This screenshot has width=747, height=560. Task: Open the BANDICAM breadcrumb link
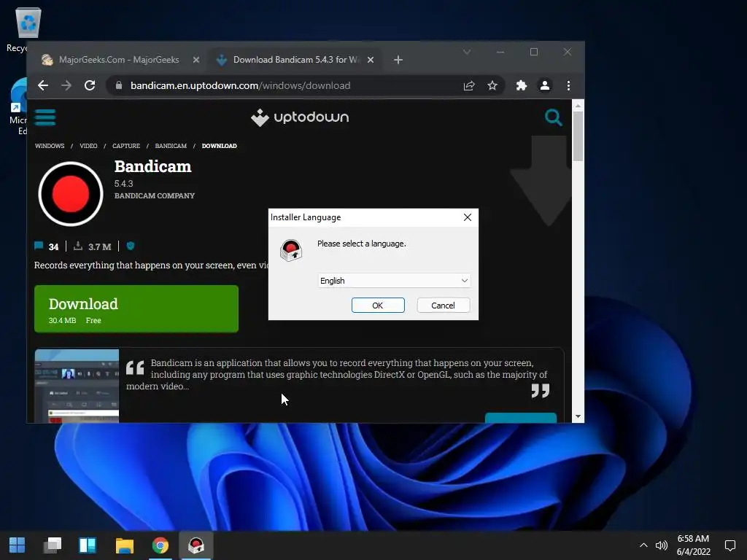tap(171, 146)
